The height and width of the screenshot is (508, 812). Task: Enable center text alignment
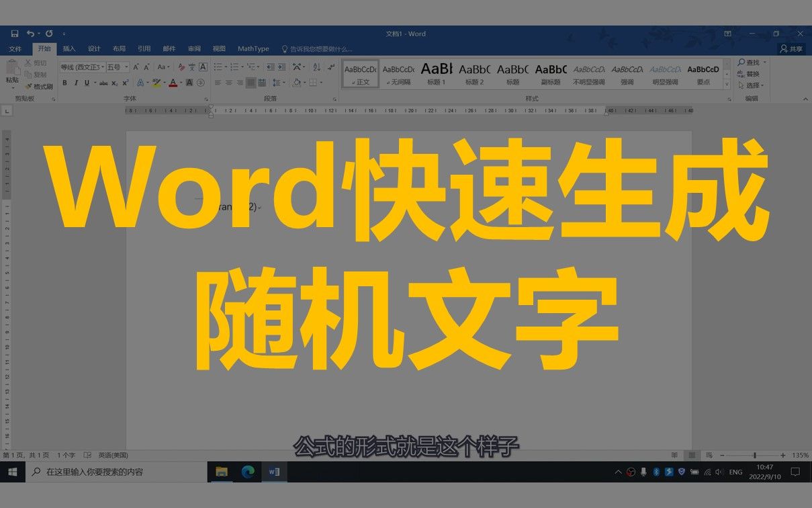(227, 82)
